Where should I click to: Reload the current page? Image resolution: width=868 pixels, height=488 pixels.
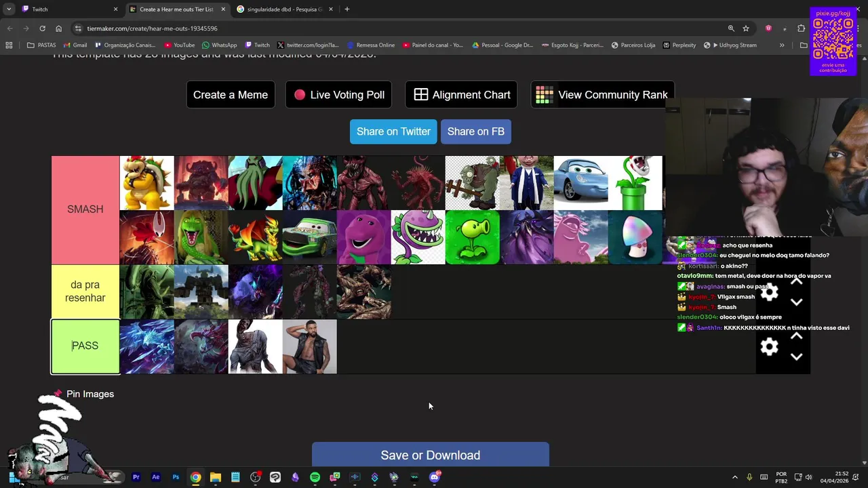coord(42,28)
